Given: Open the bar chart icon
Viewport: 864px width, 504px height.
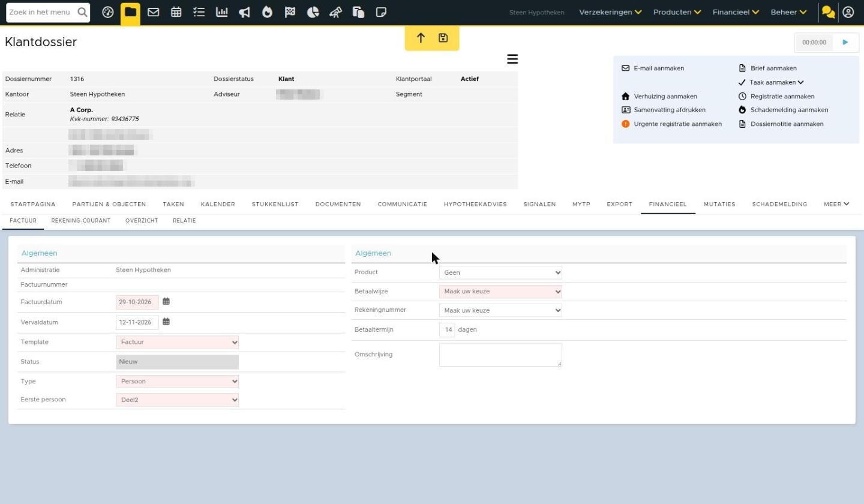Looking at the screenshot, I should tap(222, 12).
